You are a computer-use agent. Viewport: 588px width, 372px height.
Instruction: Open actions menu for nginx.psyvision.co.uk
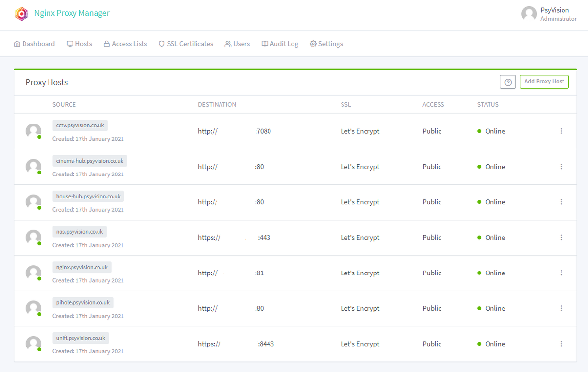coord(561,273)
